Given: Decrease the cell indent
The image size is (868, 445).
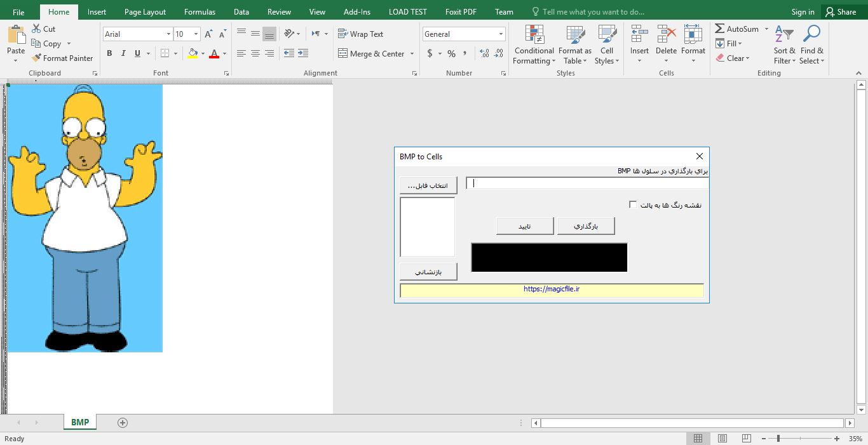Looking at the screenshot, I should click(289, 54).
